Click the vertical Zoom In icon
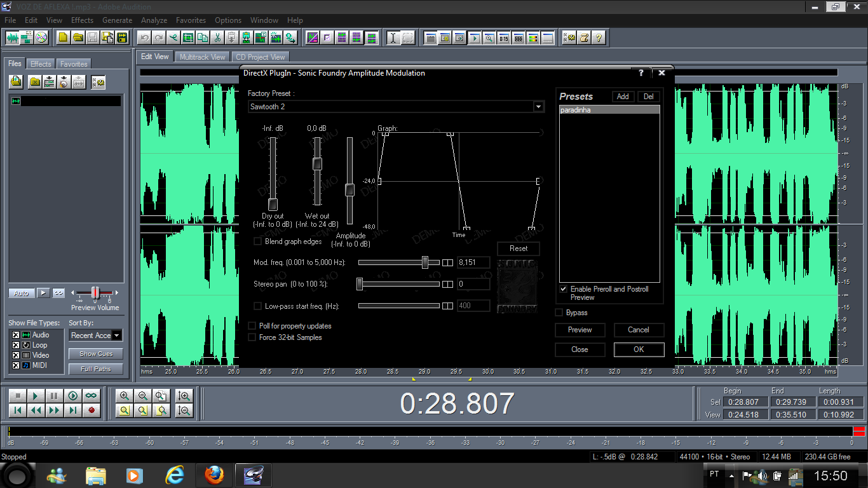Image resolution: width=868 pixels, height=488 pixels. point(184,396)
